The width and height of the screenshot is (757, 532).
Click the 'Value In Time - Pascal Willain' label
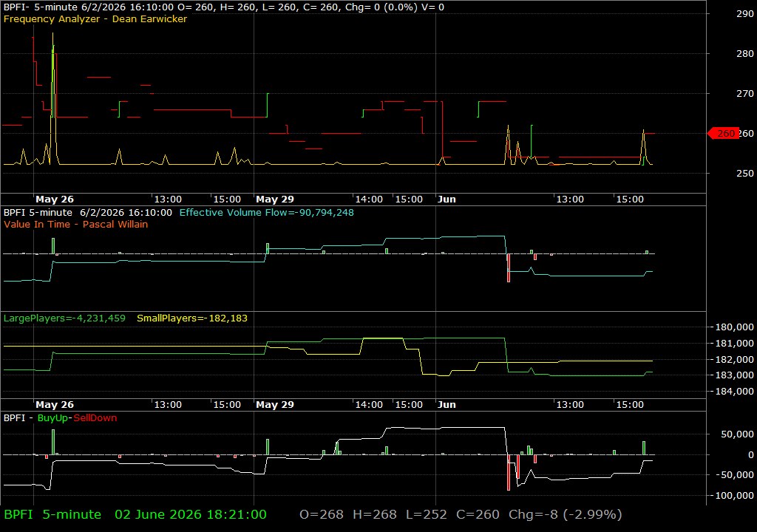(76, 224)
